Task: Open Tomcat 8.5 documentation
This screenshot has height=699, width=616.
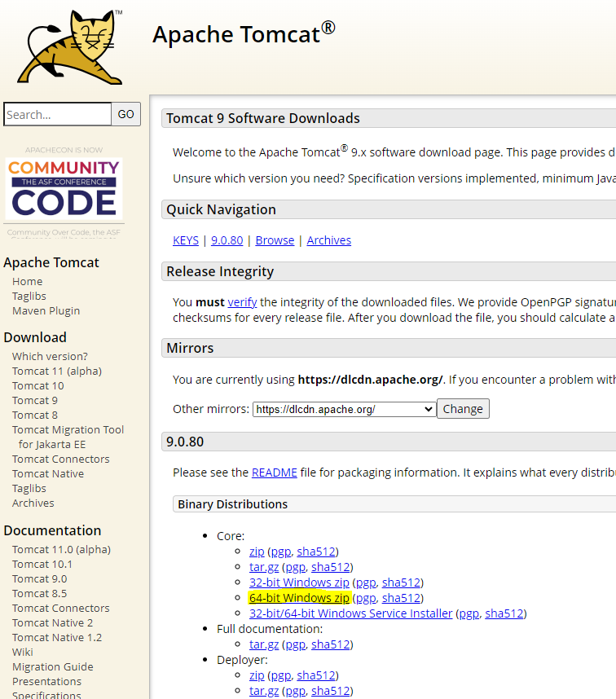Action: click(x=39, y=594)
